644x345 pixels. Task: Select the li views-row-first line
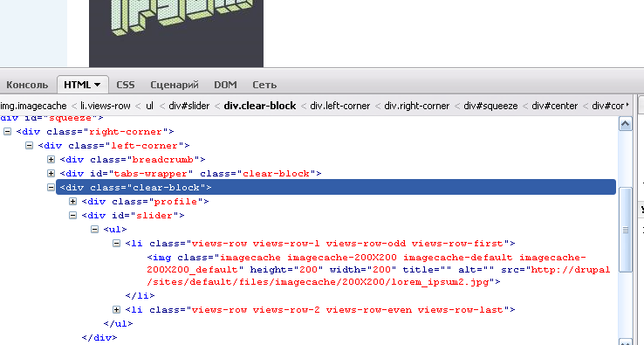pyautogui.click(x=320, y=244)
